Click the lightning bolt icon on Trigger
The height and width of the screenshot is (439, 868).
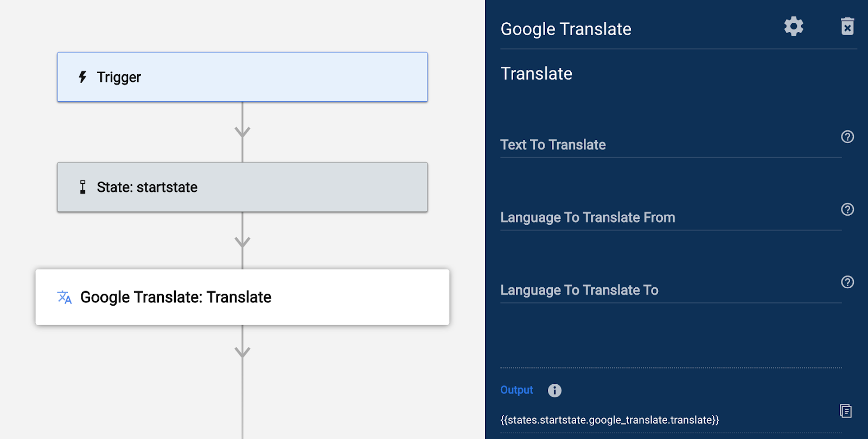point(82,77)
